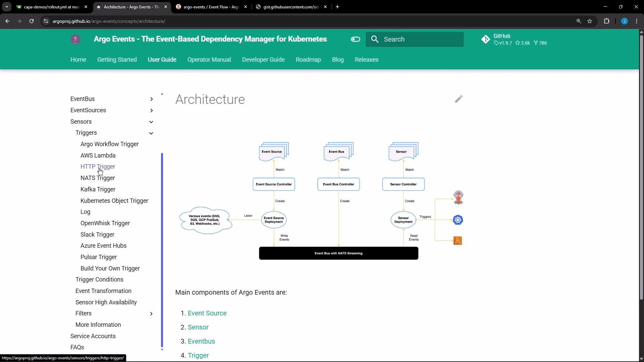This screenshot has width=644, height=362.
Task: Open the Getting Started navigation tab
Action: click(117, 60)
